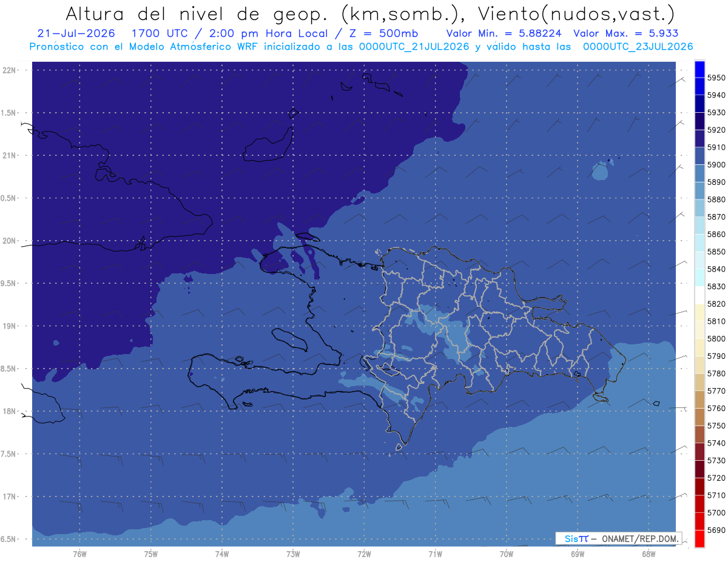The height and width of the screenshot is (562, 728).
Task: Click the '5690' colorbar value
Action: (x=716, y=530)
